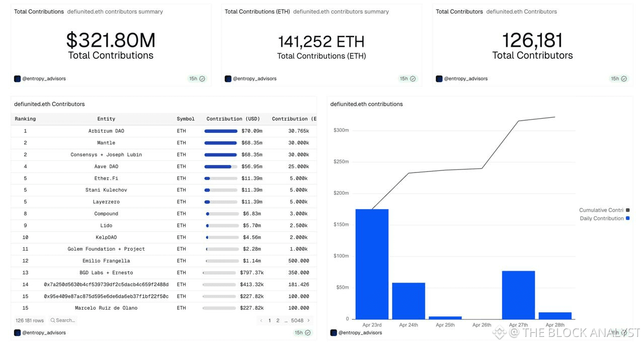Screen dimensions: 644x345
Task: Click entropy_advisors avatar under the Contributors table
Action: [x=17, y=333]
